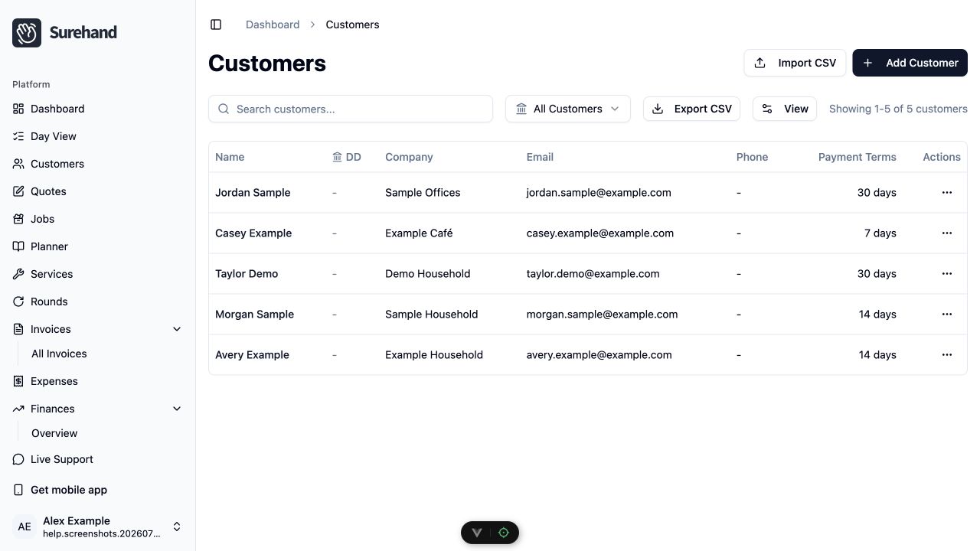Click the Customers breadcrumb text
This screenshot has width=980, height=551.
[x=352, y=24]
